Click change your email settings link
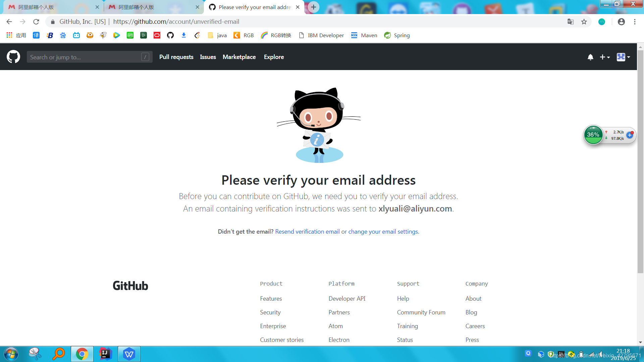 point(383,232)
